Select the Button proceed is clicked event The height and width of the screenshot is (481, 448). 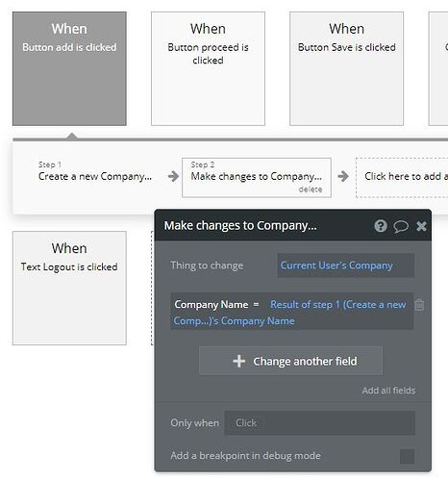[208, 68]
